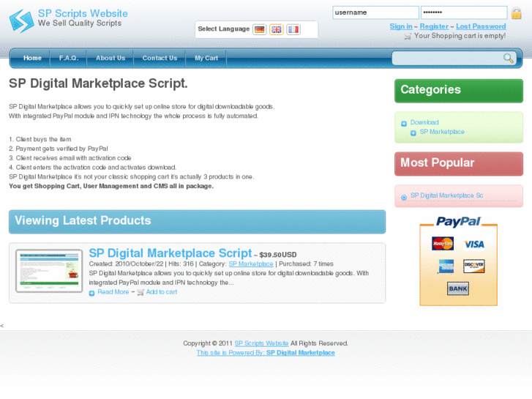
Task: Select the English UK flag language icon
Action: [x=277, y=29]
